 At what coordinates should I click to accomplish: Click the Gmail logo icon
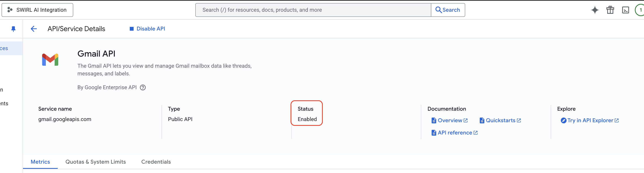50,60
